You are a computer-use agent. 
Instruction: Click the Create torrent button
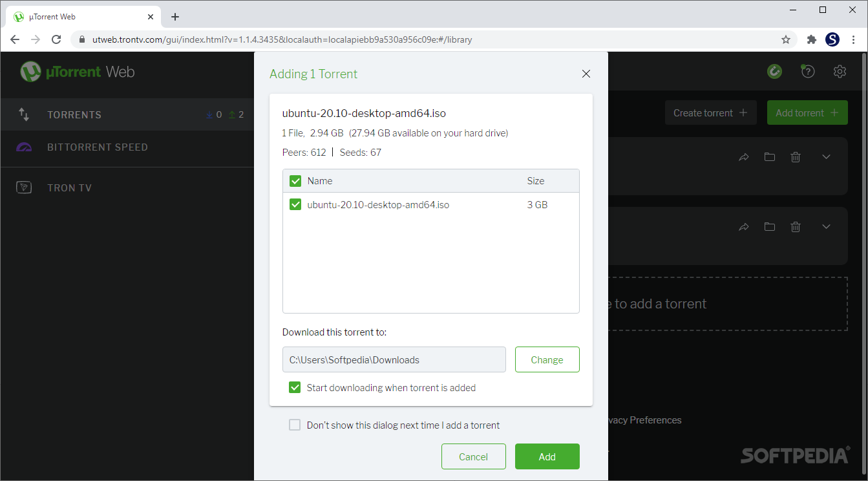(x=710, y=112)
